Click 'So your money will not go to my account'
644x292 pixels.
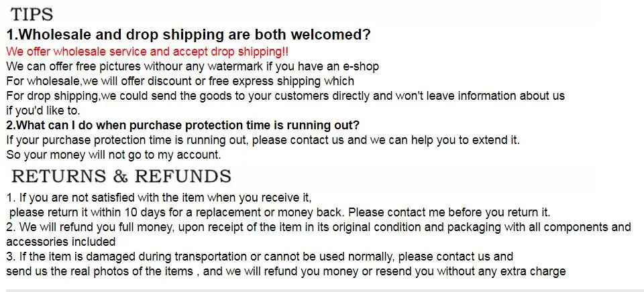point(114,155)
